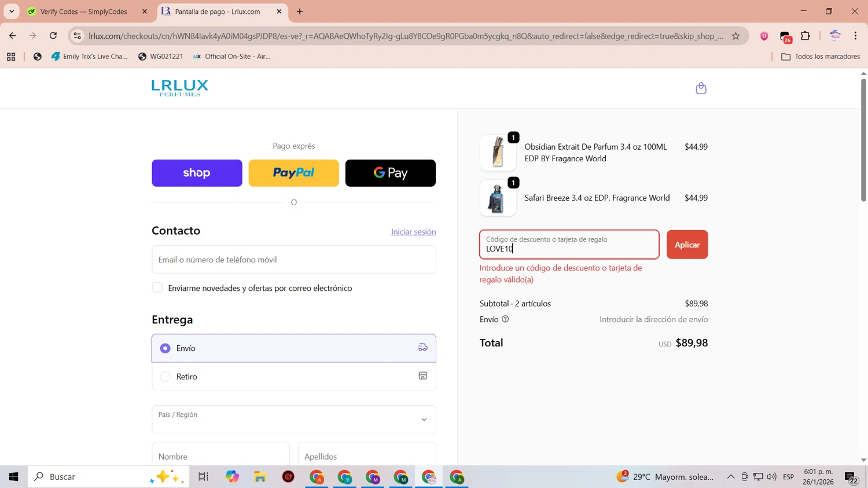868x488 pixels.
Task: Open File Explorer from taskbar
Action: point(260,477)
